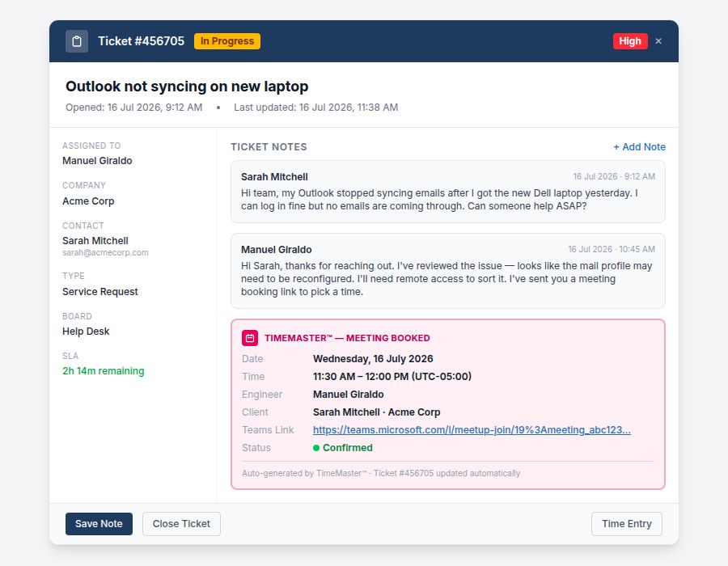
Task: Click Manuel's reply about mail profile reconfiguration
Action: click(x=447, y=279)
